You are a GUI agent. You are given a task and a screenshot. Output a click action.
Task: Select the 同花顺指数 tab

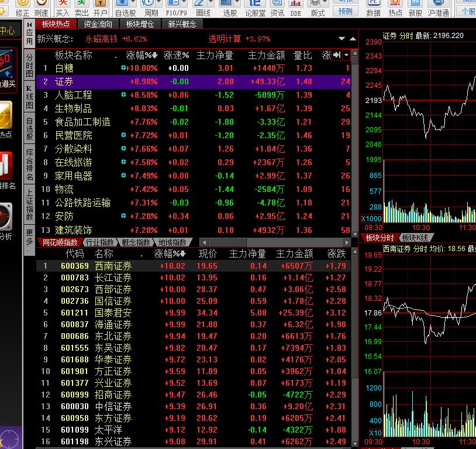pyautogui.click(x=60, y=242)
